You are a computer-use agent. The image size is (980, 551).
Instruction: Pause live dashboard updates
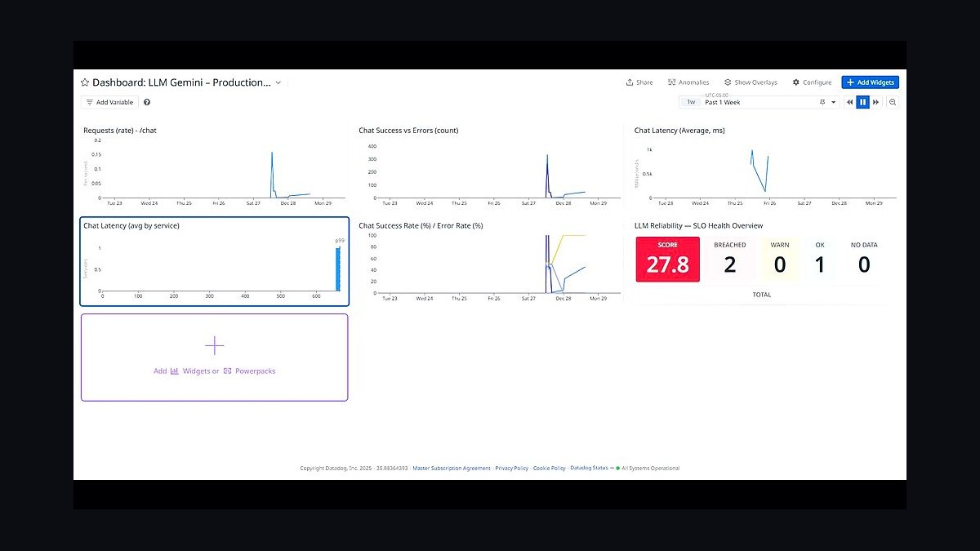coord(862,102)
